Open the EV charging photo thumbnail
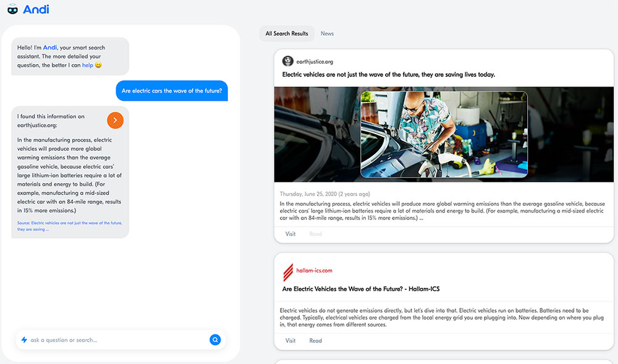Image resolution: width=618 pixels, height=364 pixels. (x=444, y=134)
